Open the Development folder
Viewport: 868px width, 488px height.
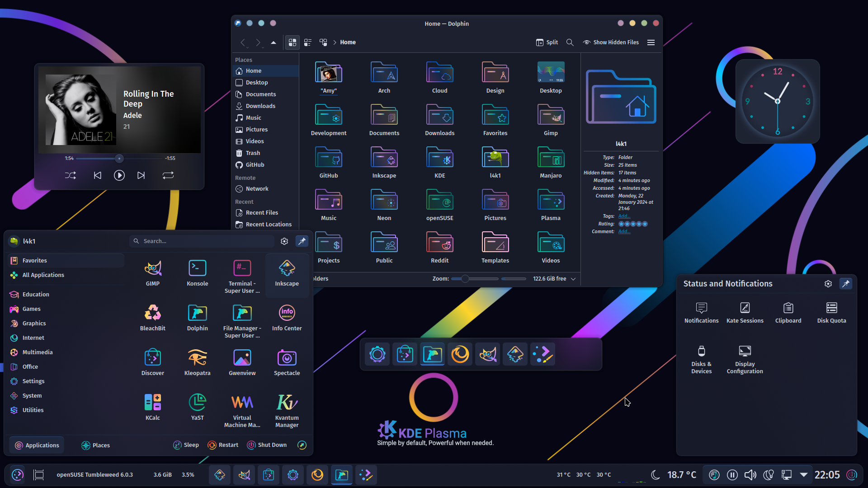tap(329, 120)
